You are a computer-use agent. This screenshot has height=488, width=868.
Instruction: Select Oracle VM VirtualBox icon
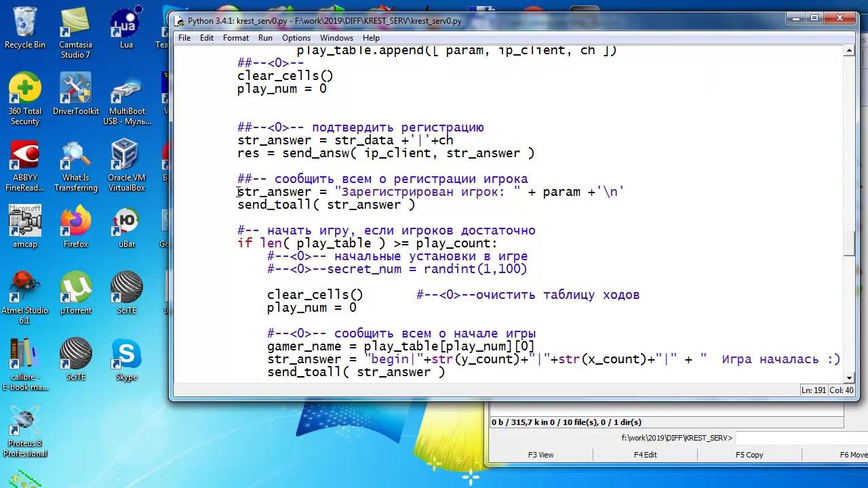tap(127, 165)
